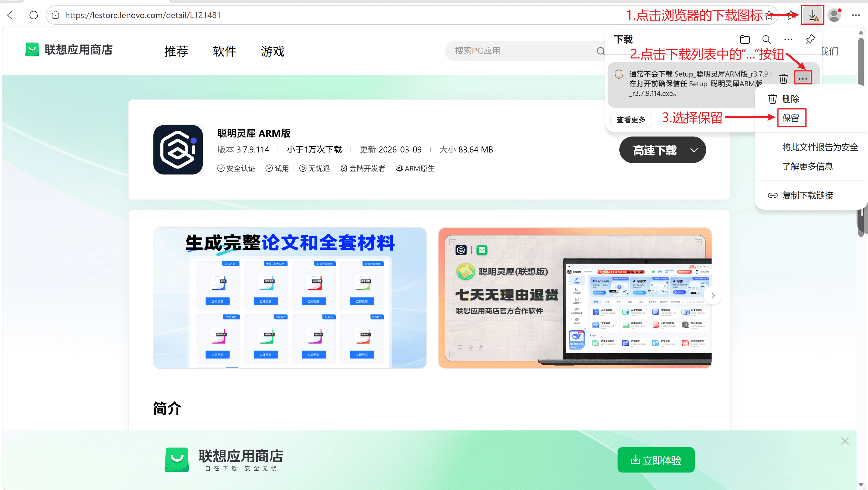This screenshot has width=868, height=490.
Task: Open the browser downloads toolbar icon
Action: point(813,15)
